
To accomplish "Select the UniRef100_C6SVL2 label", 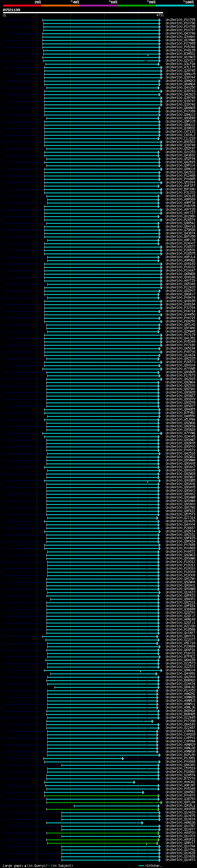I will (180, 135).
